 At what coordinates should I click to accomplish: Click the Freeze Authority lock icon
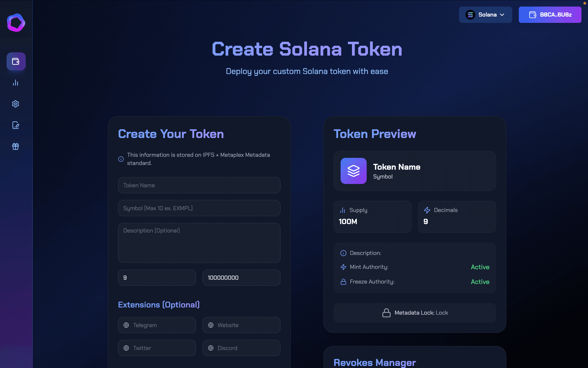click(343, 282)
